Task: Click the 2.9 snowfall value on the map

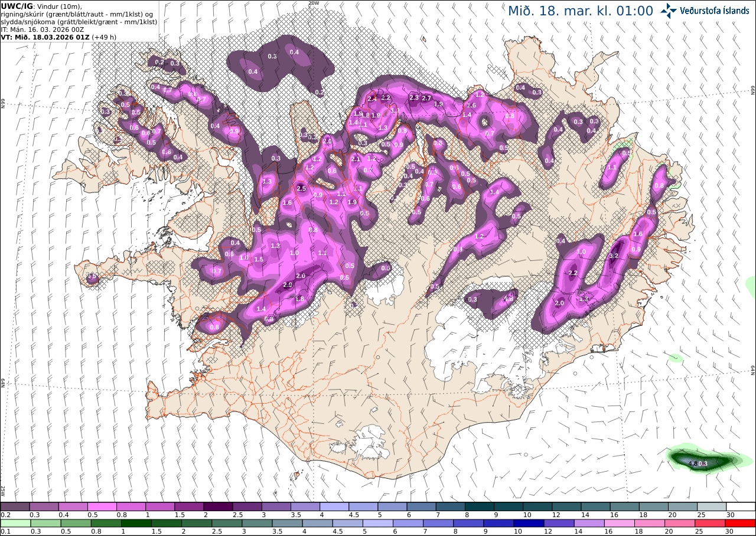Action: pyautogui.click(x=288, y=285)
